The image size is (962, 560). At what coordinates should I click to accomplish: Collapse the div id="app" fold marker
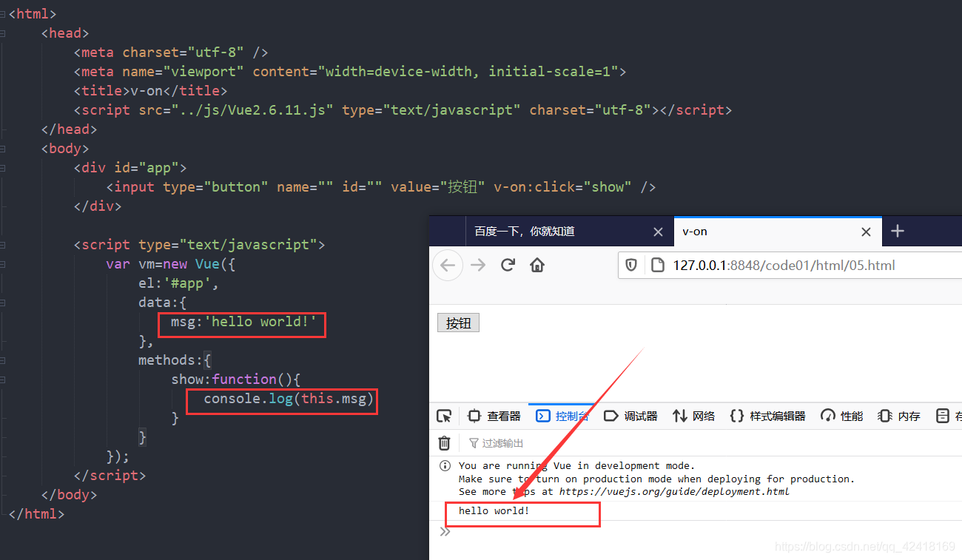click(4, 168)
